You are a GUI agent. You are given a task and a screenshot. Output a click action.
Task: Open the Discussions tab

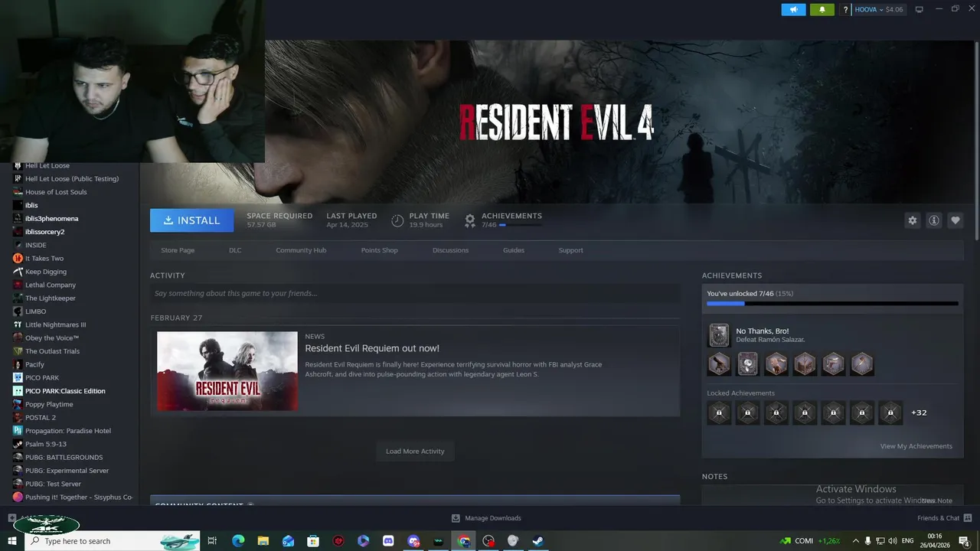click(450, 250)
